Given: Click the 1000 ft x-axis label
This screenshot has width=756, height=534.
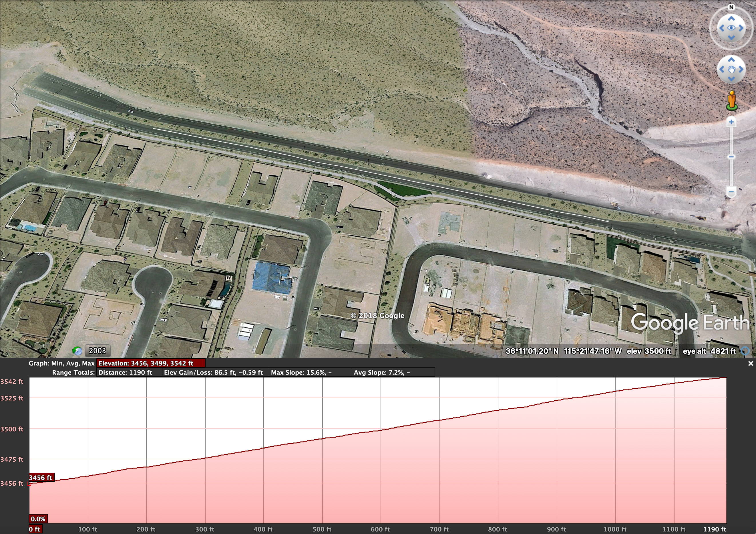Looking at the screenshot, I should [615, 529].
